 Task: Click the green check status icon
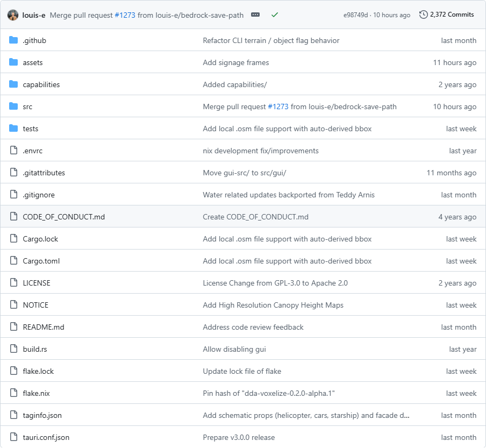point(274,15)
